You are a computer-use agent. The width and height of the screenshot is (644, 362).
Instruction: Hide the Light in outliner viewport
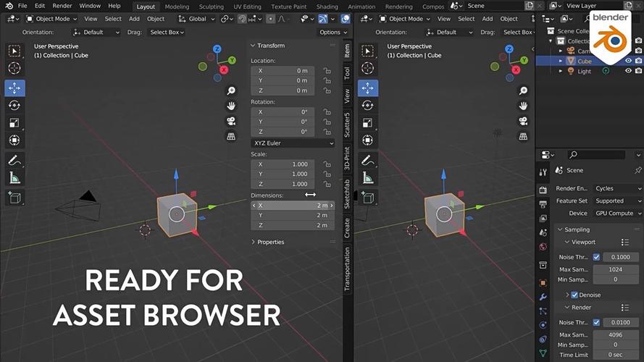pos(628,71)
